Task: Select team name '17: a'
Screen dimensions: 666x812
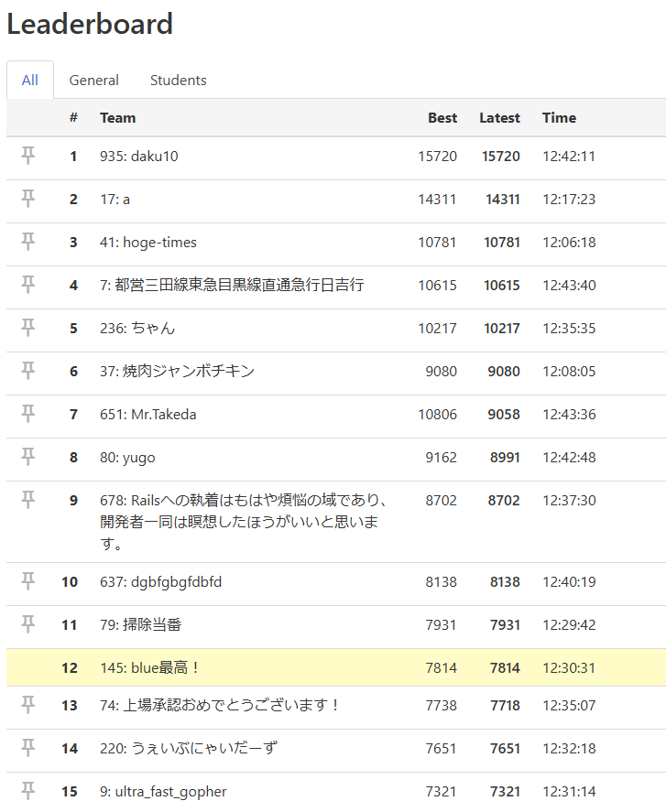Action: click(x=115, y=200)
